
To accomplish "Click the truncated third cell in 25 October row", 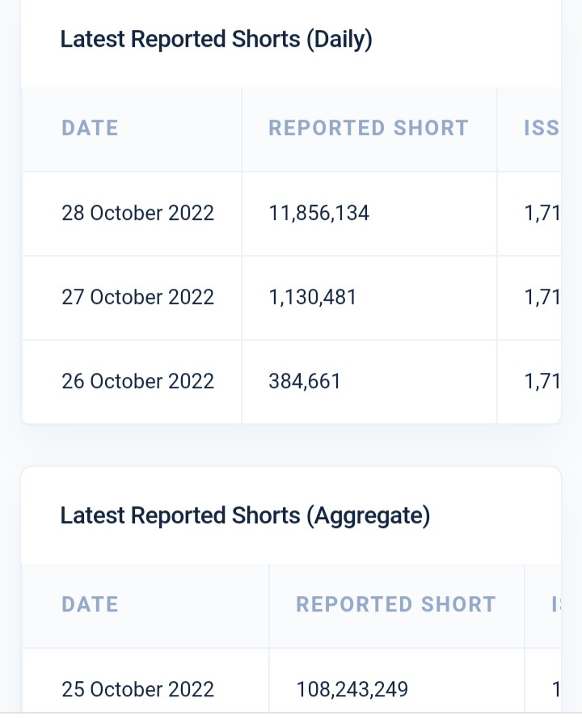I will [x=555, y=689].
